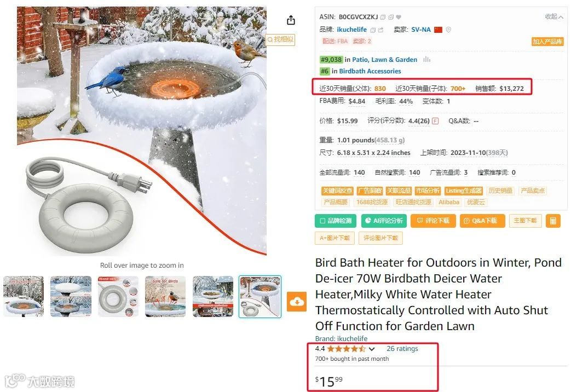
Task: Collapse the panel with 收起
Action: [x=554, y=17]
